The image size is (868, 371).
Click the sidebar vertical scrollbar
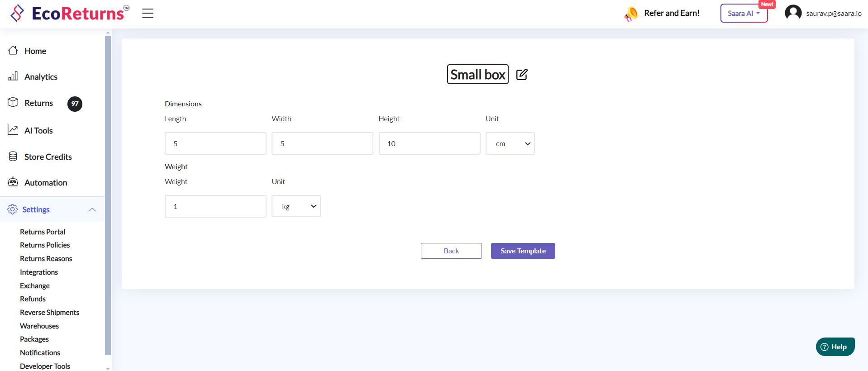tap(108, 195)
